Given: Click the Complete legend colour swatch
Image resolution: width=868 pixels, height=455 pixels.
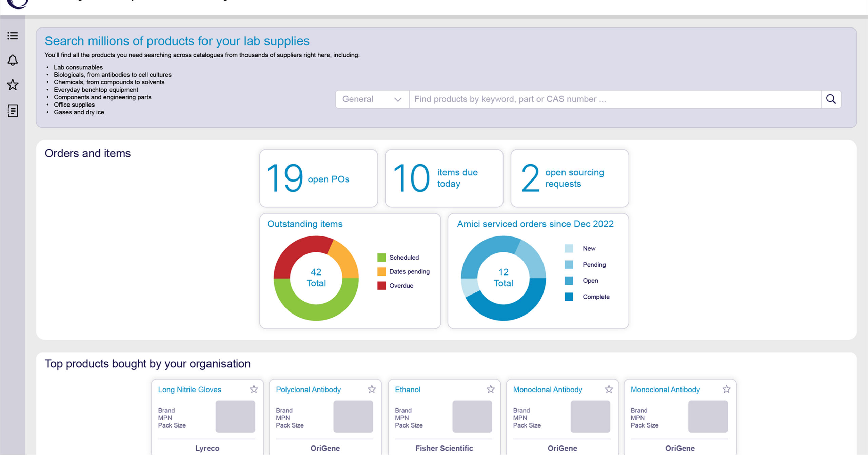Looking at the screenshot, I should pyautogui.click(x=569, y=297).
